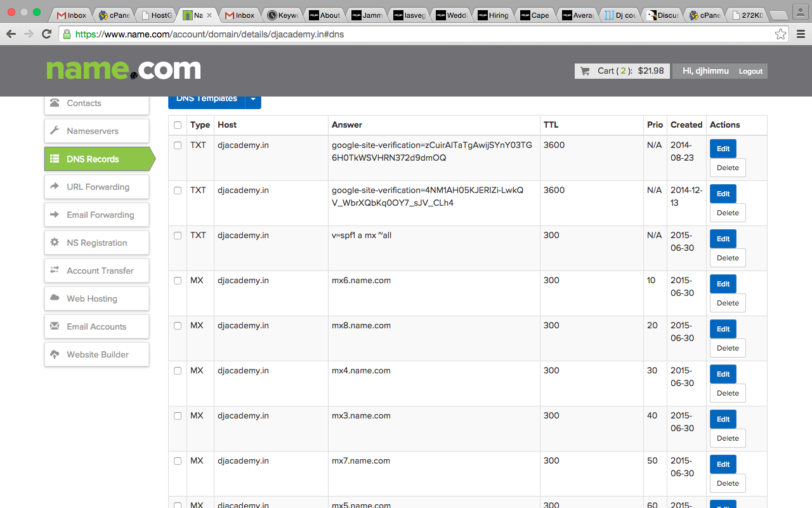The image size is (812, 508).
Task: Click the browser address bar URL
Action: point(209,34)
